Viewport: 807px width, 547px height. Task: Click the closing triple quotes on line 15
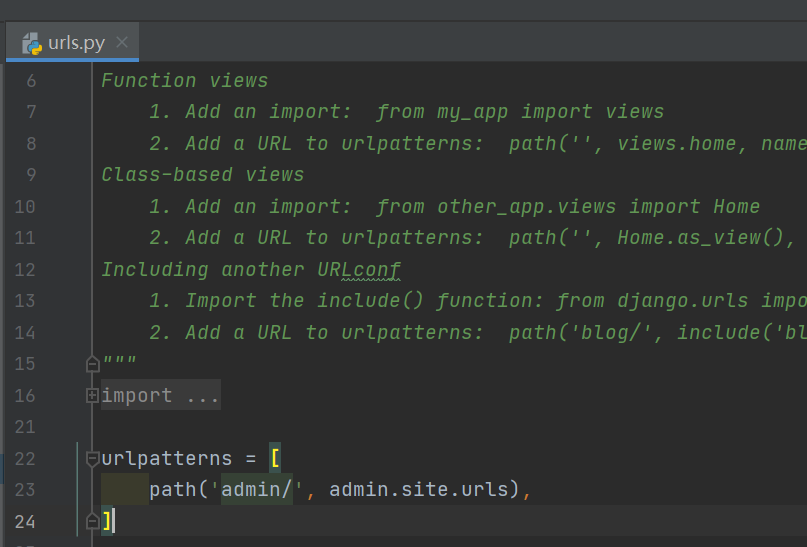pyautogui.click(x=119, y=361)
